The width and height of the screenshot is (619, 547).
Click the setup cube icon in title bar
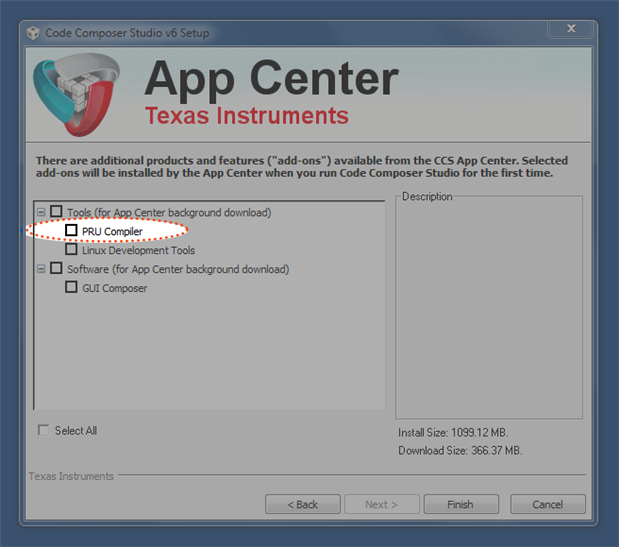[33, 33]
